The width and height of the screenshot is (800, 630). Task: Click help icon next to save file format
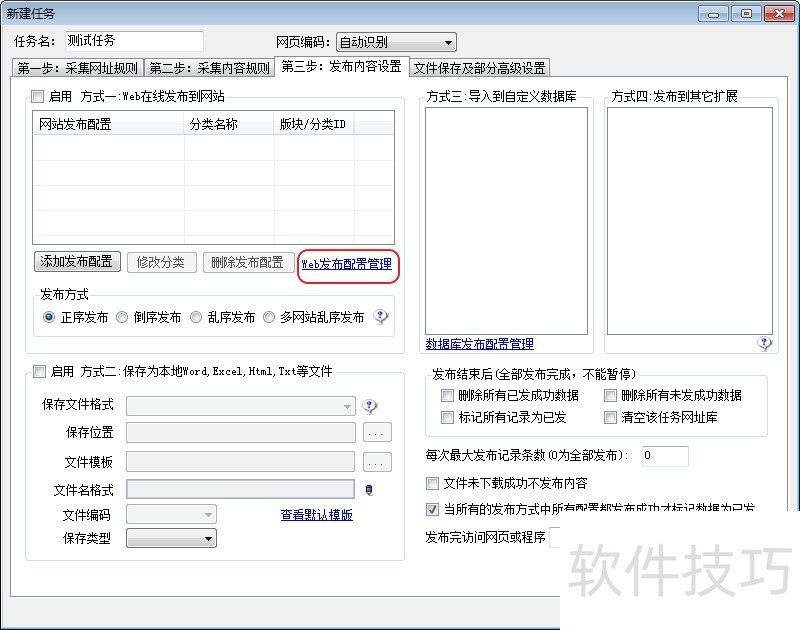pos(370,406)
